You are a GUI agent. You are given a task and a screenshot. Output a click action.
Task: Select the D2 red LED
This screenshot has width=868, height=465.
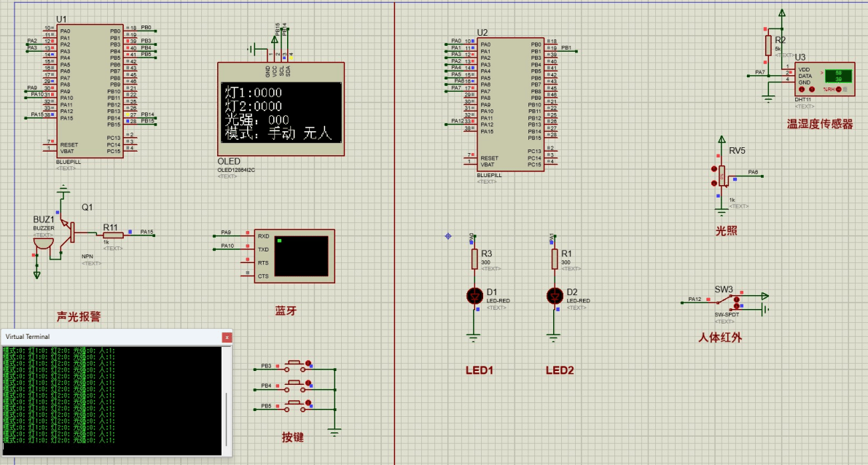pyautogui.click(x=555, y=295)
